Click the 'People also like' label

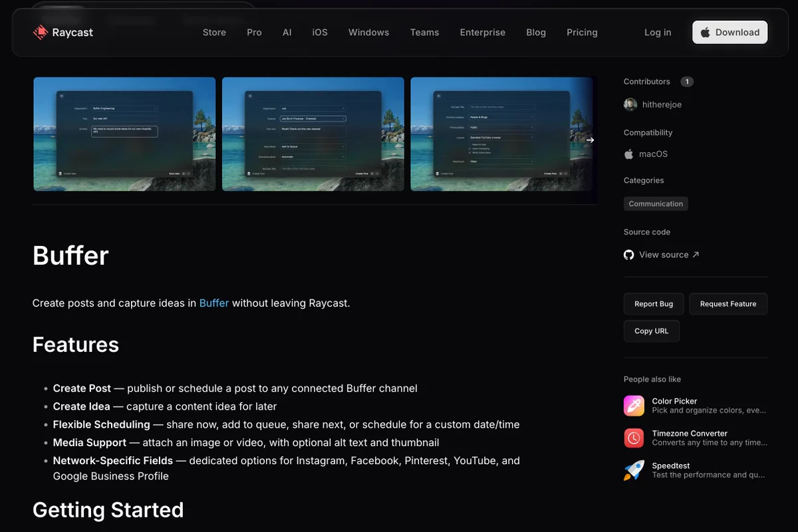[652, 379]
